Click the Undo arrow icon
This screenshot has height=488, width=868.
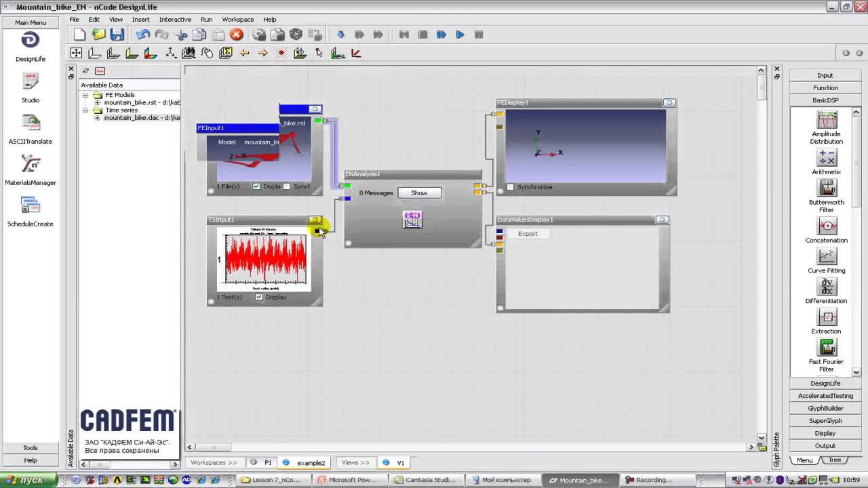143,35
